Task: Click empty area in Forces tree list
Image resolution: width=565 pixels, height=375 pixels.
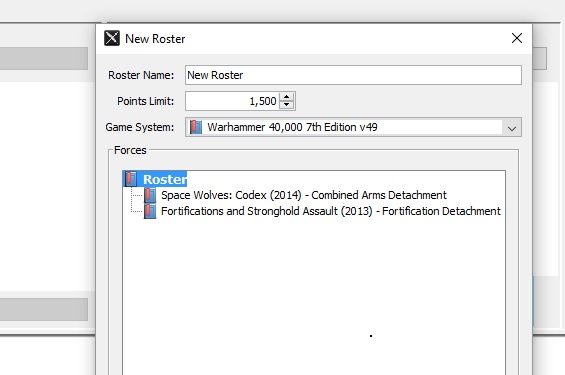Action: [x=313, y=288]
